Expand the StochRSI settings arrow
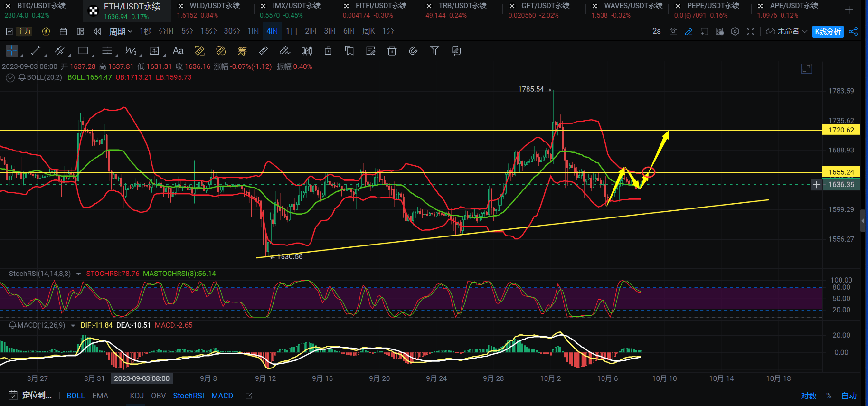This screenshot has height=406, width=868. pos(78,274)
